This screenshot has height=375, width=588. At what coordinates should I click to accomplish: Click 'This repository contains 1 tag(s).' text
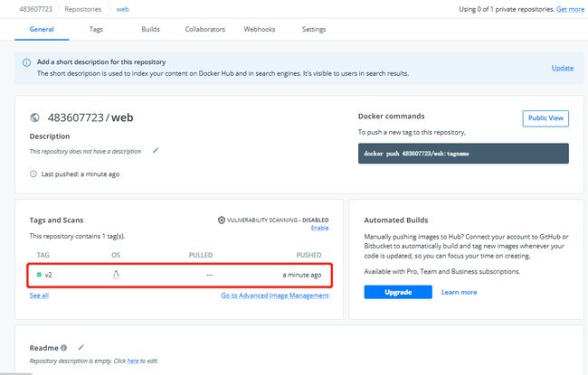(77, 236)
